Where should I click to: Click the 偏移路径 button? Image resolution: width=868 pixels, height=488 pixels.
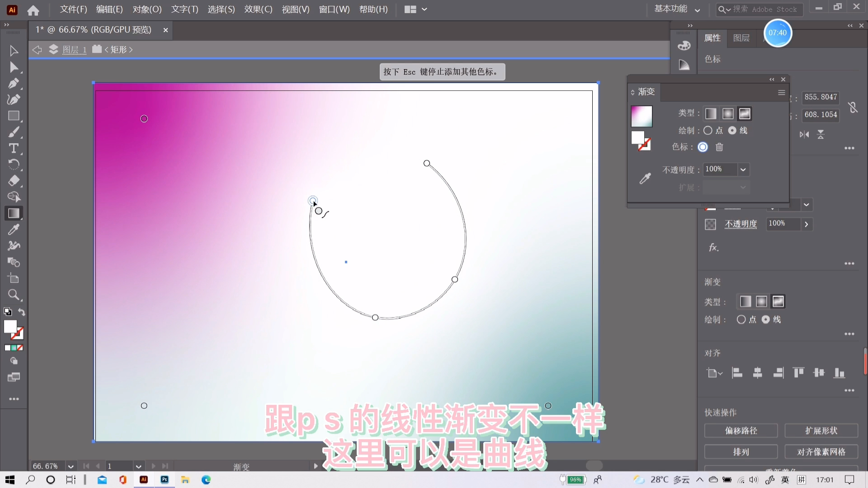(x=741, y=431)
